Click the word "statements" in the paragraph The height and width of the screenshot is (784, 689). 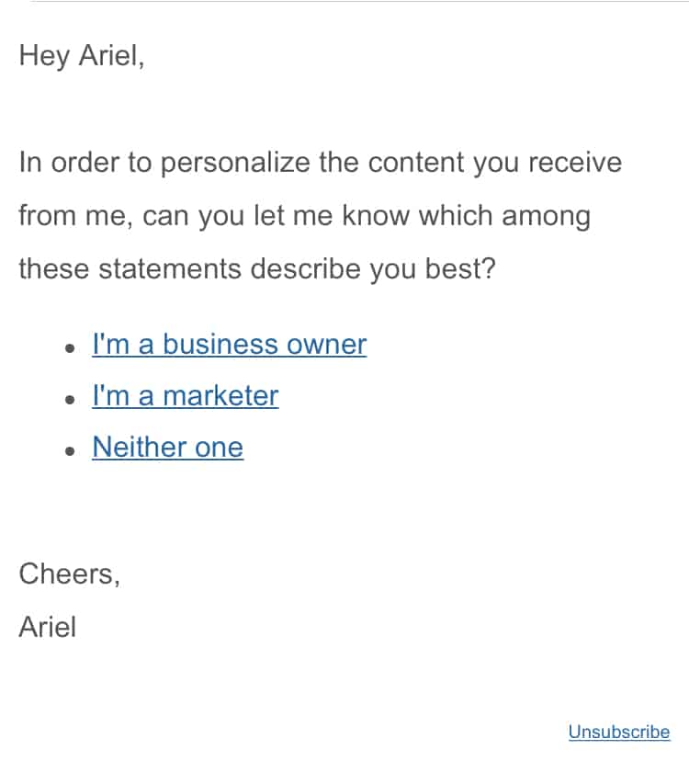[x=170, y=269]
